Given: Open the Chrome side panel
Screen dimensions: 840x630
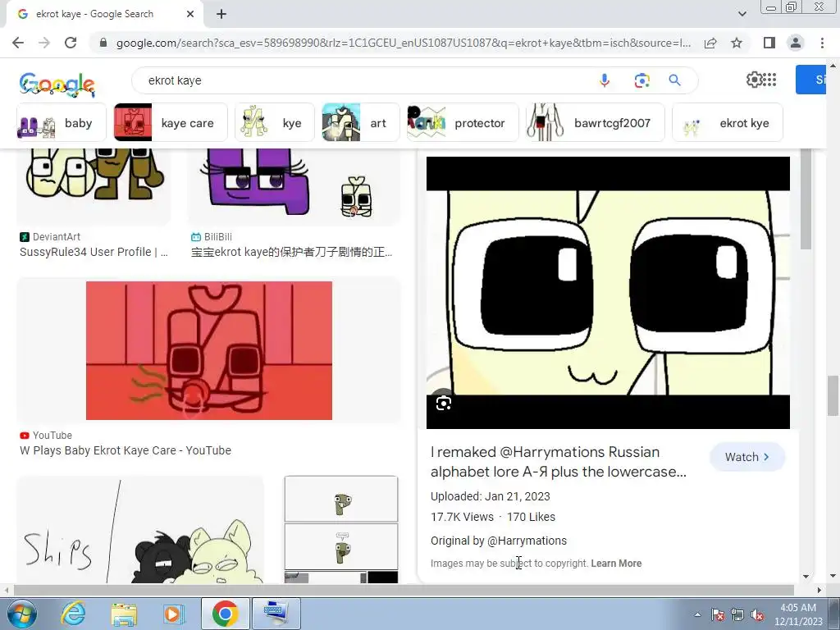Looking at the screenshot, I should pyautogui.click(x=769, y=43).
